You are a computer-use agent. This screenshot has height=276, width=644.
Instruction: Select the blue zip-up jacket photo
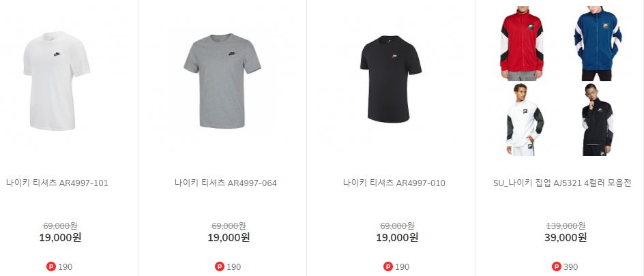[598, 44]
